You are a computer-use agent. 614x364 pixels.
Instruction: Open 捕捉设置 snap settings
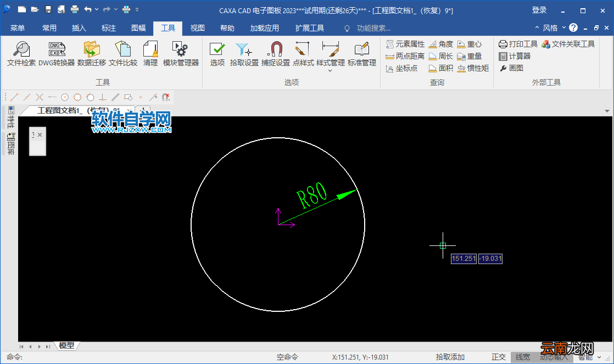coord(275,54)
